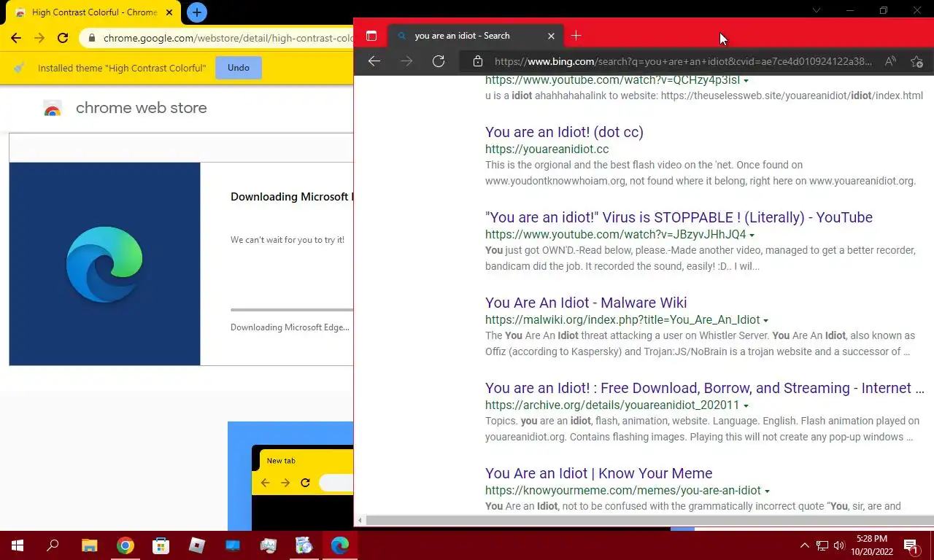The image size is (934, 560).
Task: Click Undo for the installed theme
Action: point(239,68)
